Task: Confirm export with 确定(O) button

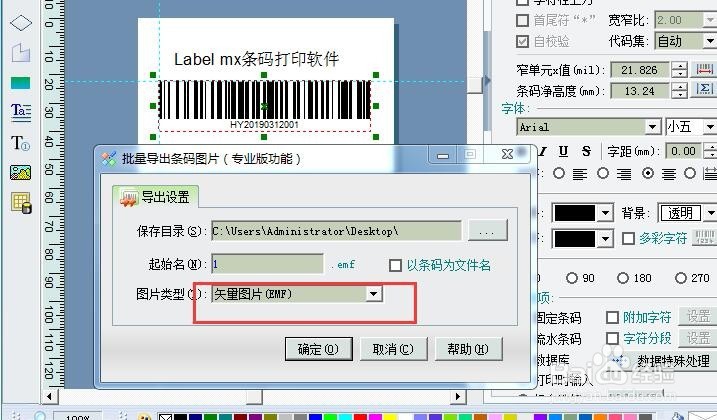Action: coord(318,350)
